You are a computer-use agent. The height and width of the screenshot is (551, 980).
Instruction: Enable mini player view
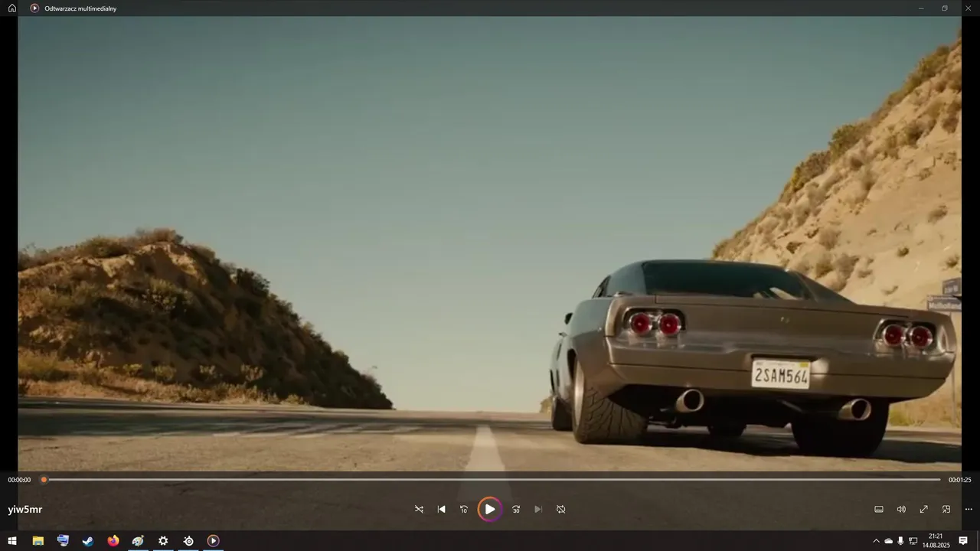(x=946, y=509)
